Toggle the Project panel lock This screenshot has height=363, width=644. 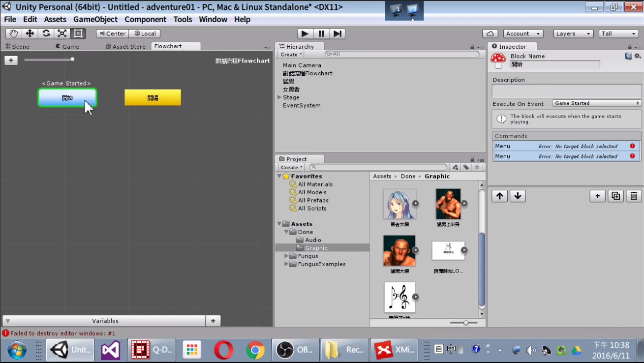tap(472, 159)
